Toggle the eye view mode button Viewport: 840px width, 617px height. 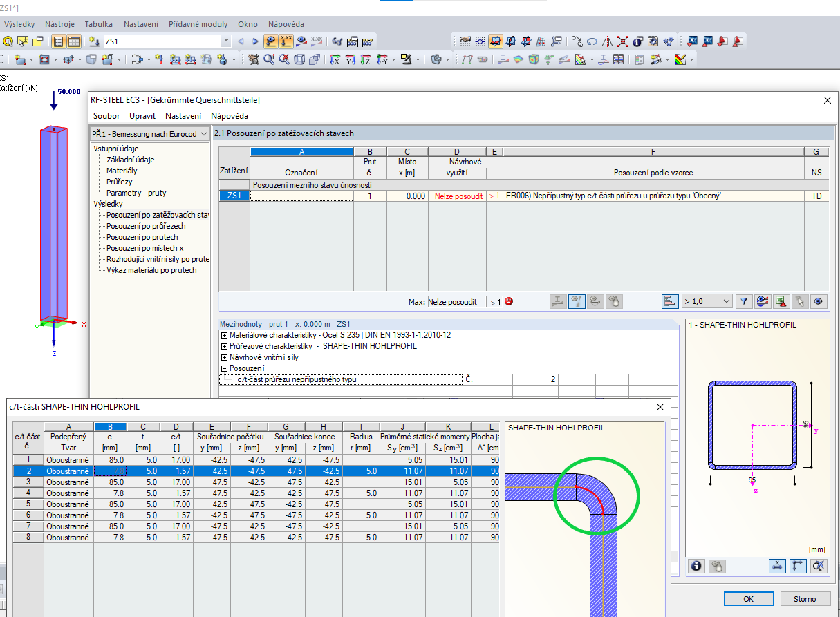[819, 301]
